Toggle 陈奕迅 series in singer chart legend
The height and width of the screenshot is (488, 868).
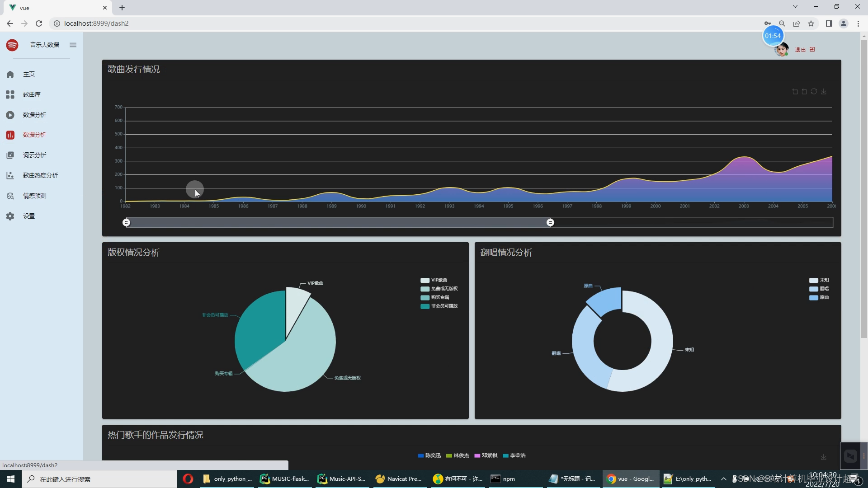point(429,455)
